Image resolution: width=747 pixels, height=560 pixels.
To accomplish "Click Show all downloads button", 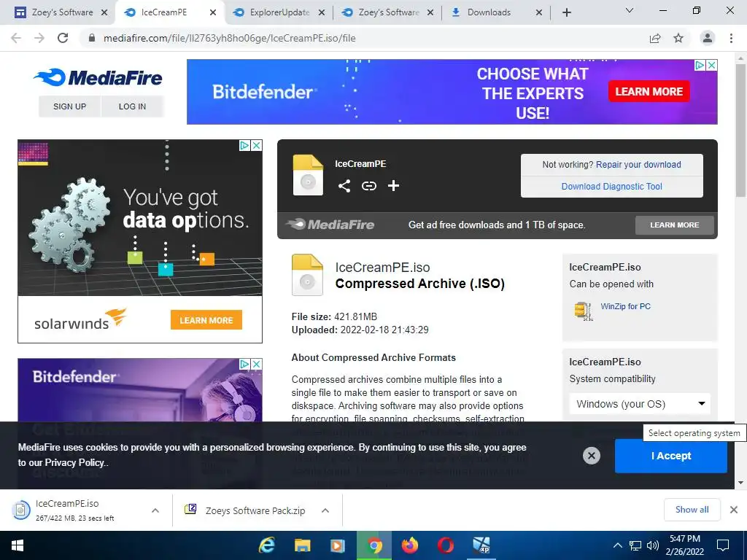I will [x=692, y=510].
